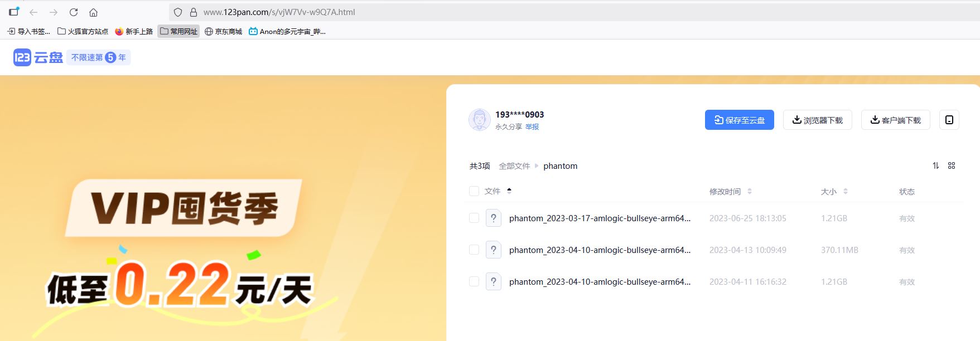Click the uploader avatar for 193****0903
This screenshot has height=341, width=980.
pyautogui.click(x=479, y=120)
